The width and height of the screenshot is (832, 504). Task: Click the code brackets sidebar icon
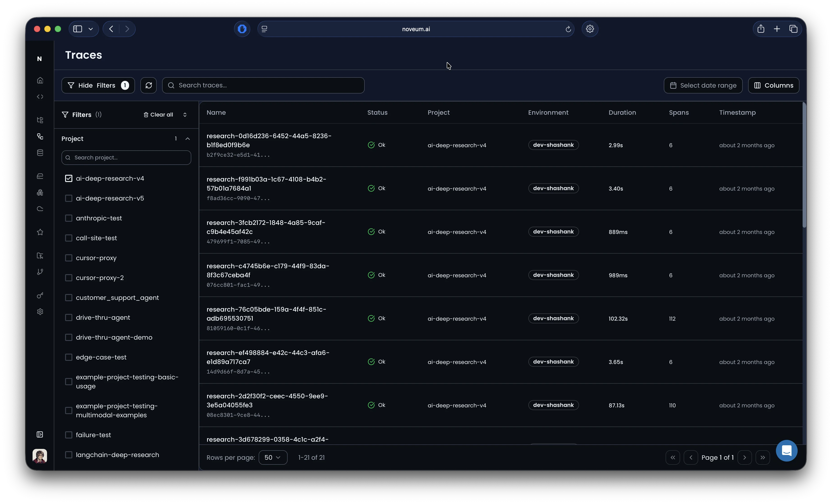click(x=40, y=97)
